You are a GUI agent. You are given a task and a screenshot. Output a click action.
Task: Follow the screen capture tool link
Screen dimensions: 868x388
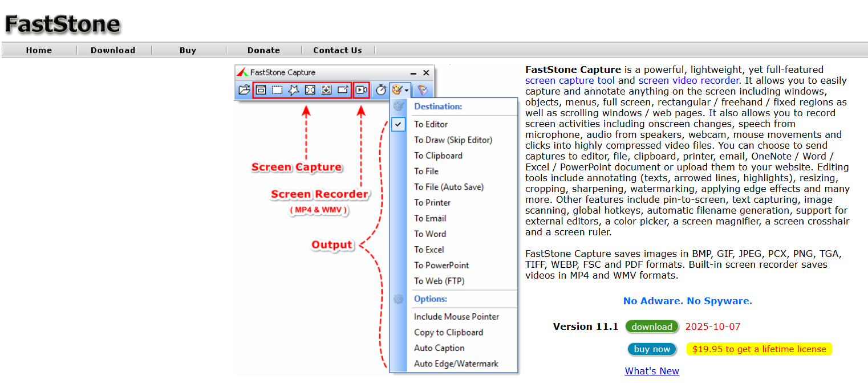570,80
